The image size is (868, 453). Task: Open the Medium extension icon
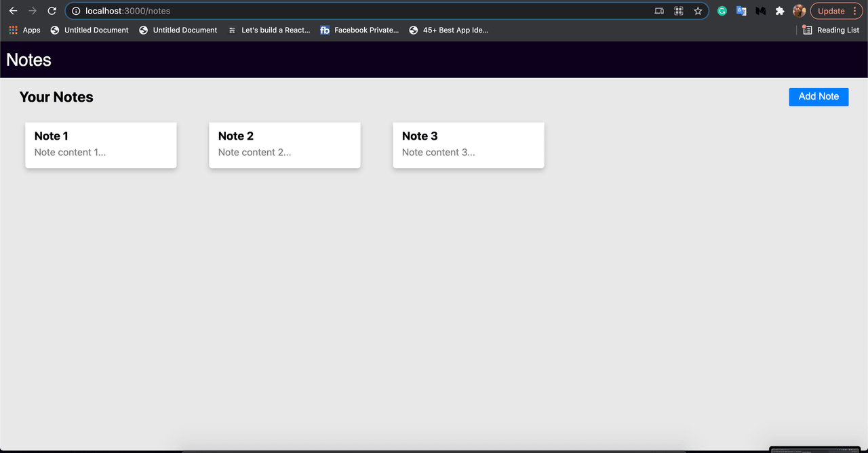[x=761, y=11]
